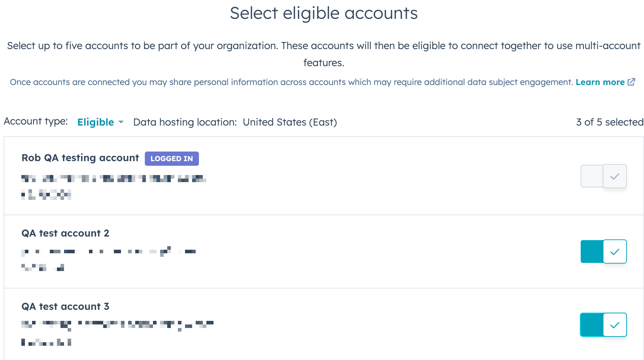Click the 3 of 5 selected counter
644x360 pixels.
click(x=609, y=122)
